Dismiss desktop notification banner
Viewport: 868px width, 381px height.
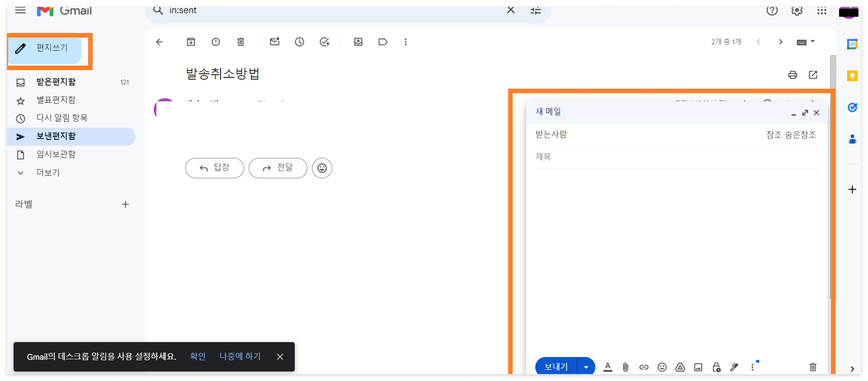tap(280, 357)
